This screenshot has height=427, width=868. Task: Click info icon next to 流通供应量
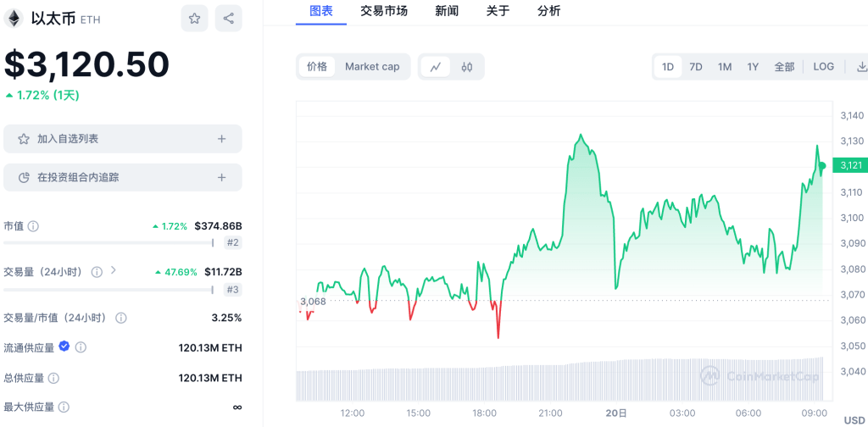tap(81, 347)
